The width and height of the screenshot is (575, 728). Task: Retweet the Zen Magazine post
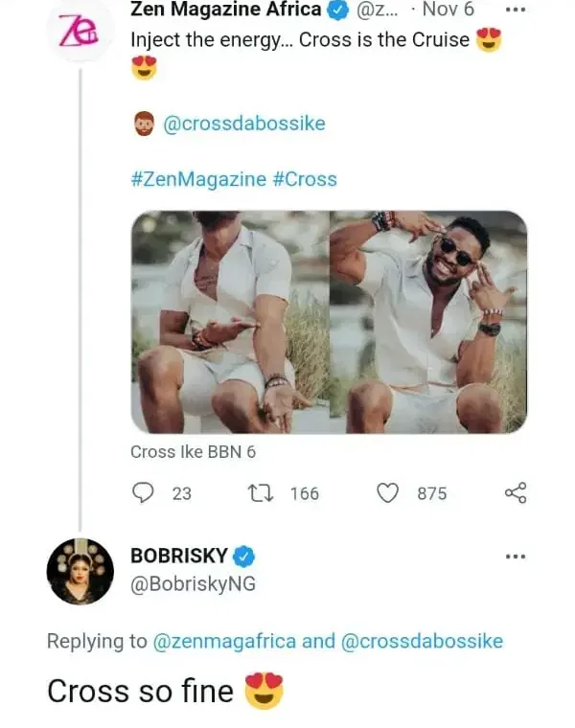259,492
